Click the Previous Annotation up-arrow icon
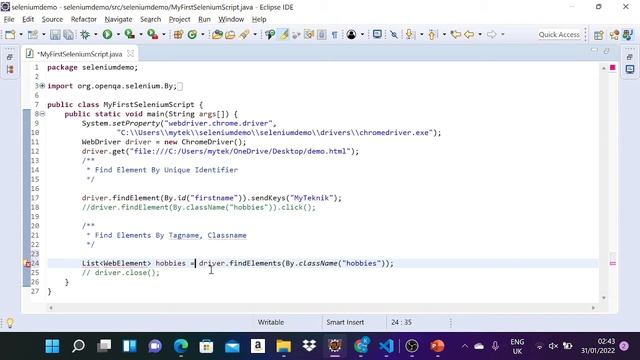 [432, 35]
